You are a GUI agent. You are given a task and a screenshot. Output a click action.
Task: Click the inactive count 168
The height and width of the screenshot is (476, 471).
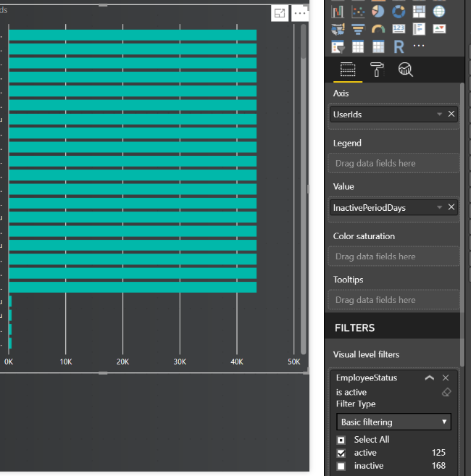(x=438, y=466)
